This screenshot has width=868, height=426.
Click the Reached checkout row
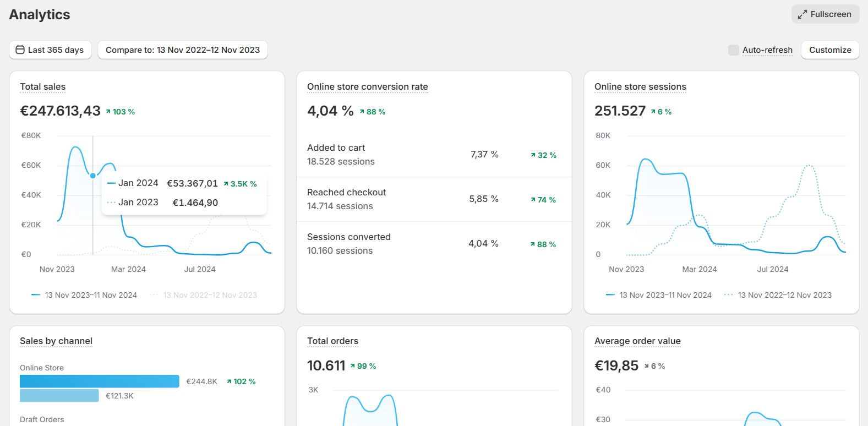coord(434,199)
